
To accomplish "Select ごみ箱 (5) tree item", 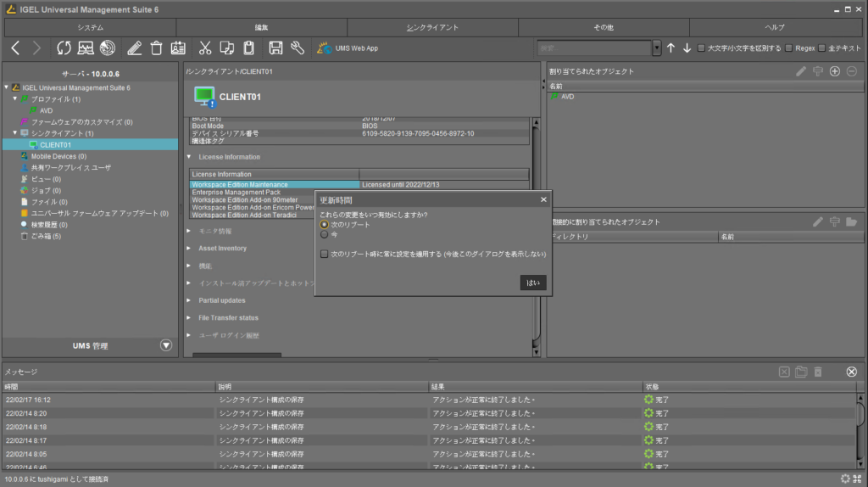I will coord(46,236).
